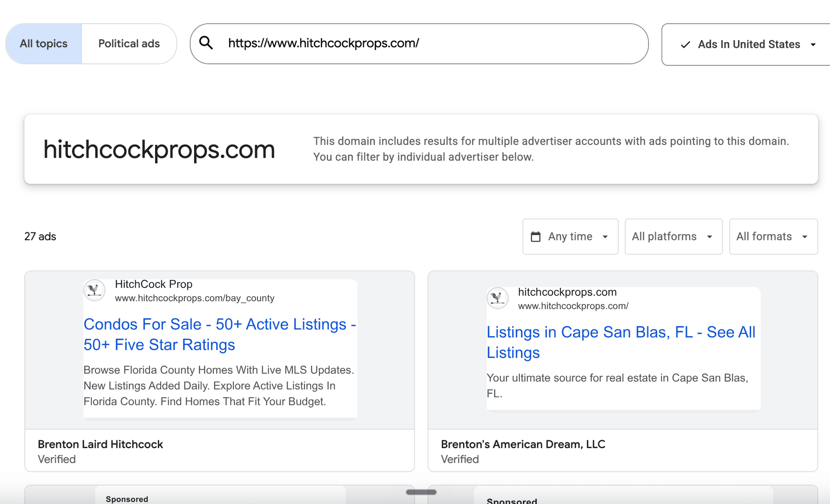
Task: Click the magnifying glass search icon
Action: coord(206,43)
